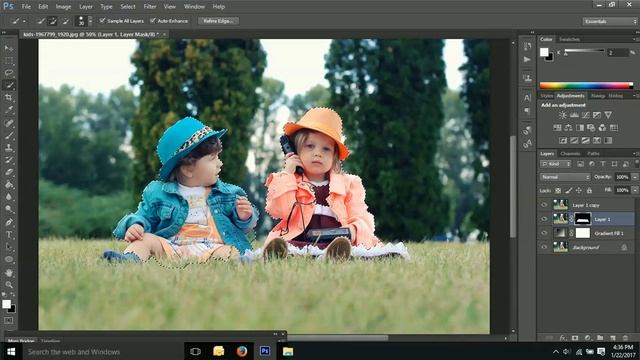Select the Layer 1 mask thumbnail
640x360 pixels.
582,219
